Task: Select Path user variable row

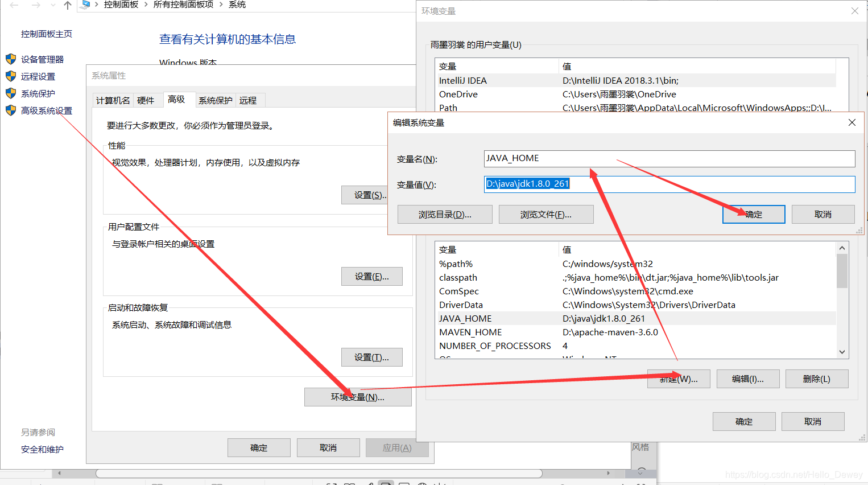Action: pos(635,108)
